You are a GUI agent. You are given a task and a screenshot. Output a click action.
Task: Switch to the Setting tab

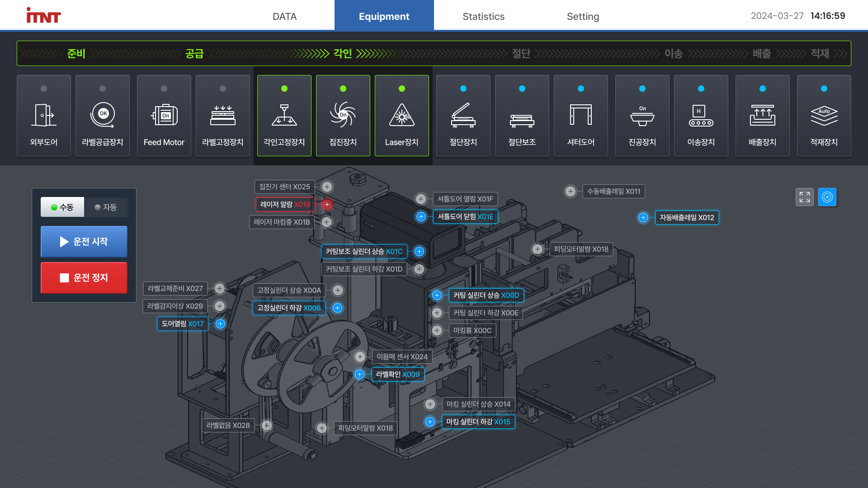pos(583,16)
